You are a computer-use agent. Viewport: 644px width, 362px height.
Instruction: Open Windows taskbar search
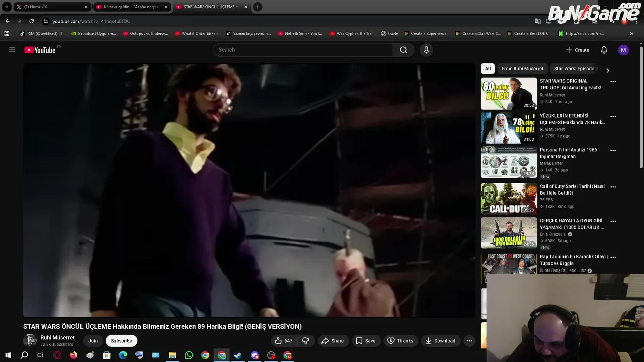pyautogui.click(x=24, y=355)
